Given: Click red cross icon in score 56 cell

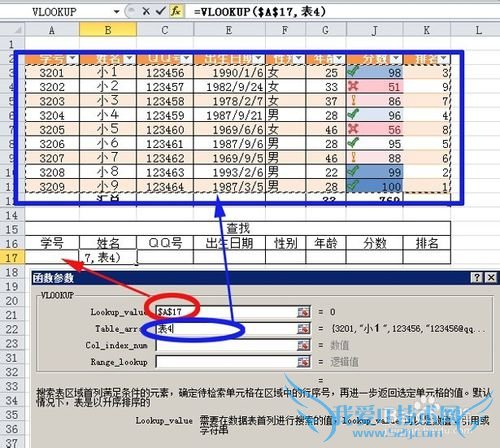Looking at the screenshot, I should [x=353, y=129].
